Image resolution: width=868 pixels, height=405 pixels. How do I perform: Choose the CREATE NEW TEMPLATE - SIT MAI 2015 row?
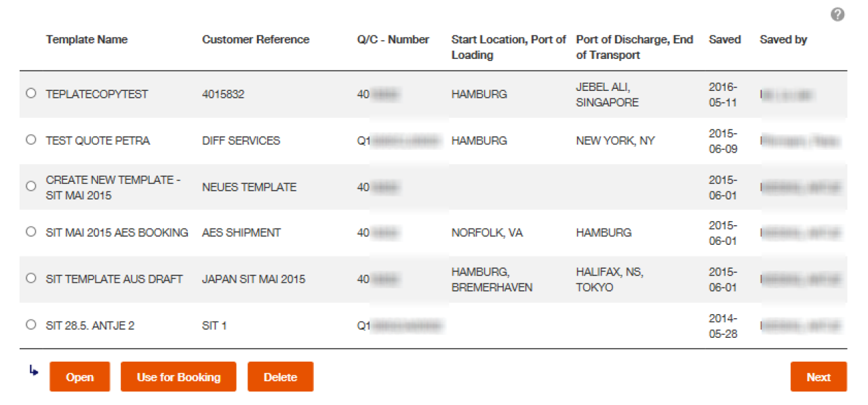31,186
